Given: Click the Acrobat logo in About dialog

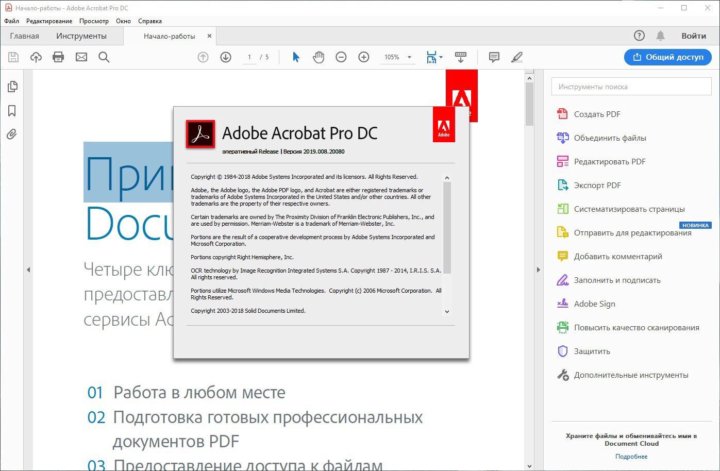Looking at the screenshot, I should coord(200,134).
